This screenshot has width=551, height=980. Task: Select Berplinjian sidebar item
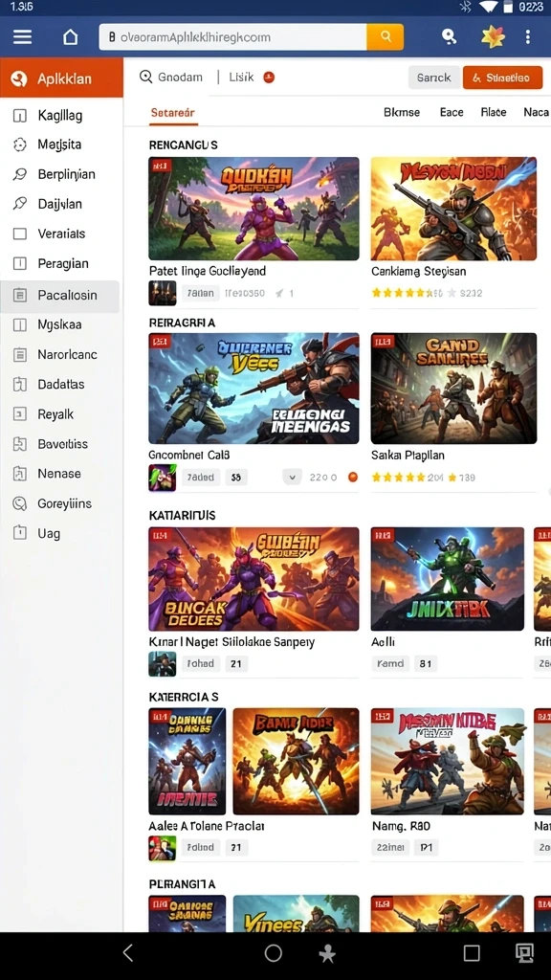click(60, 174)
